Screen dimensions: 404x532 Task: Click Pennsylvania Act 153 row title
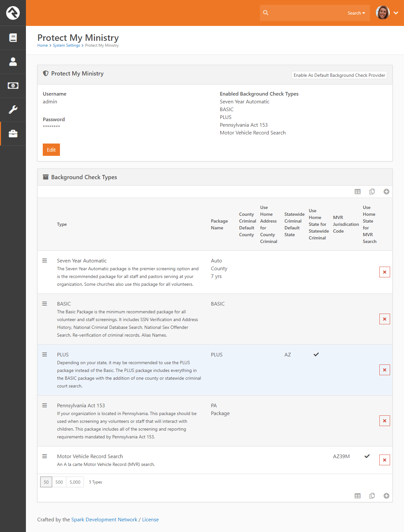pyautogui.click(x=81, y=405)
